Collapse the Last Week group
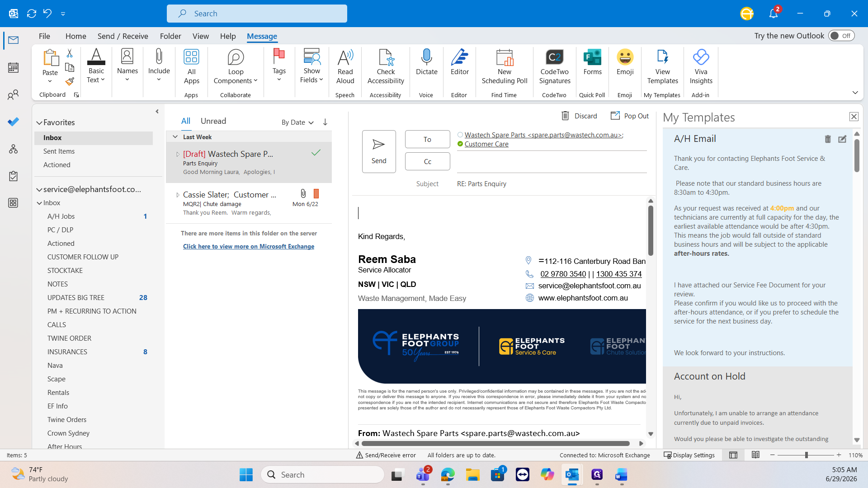868x488 pixels. pyautogui.click(x=175, y=137)
